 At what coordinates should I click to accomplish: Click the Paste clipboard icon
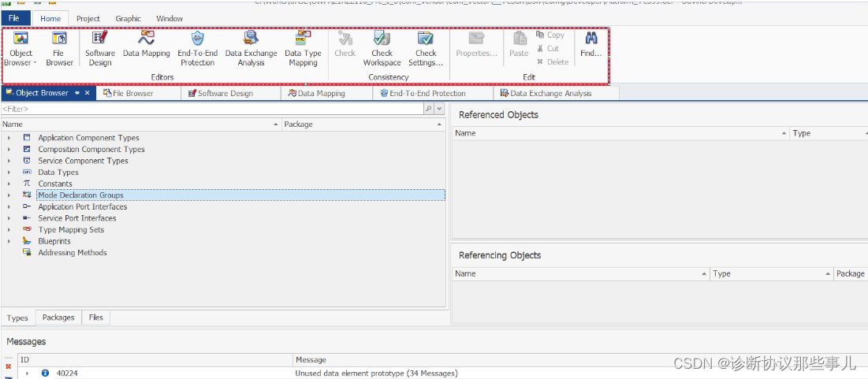point(520,38)
